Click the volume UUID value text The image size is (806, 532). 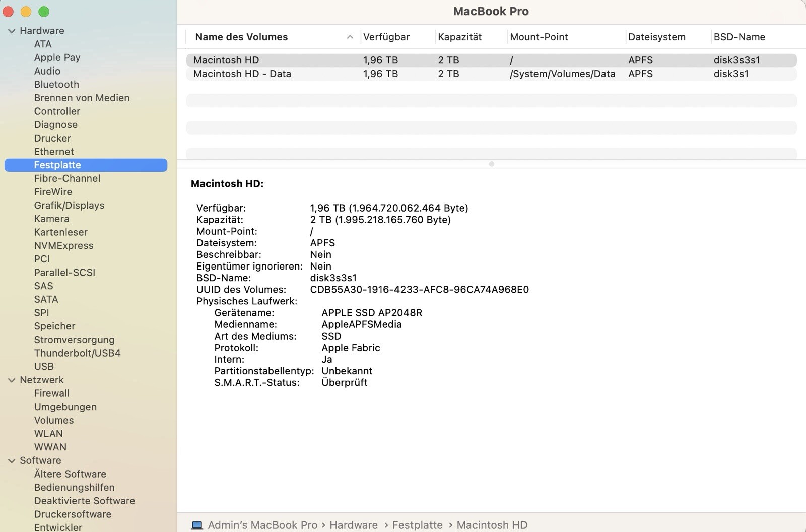point(419,290)
